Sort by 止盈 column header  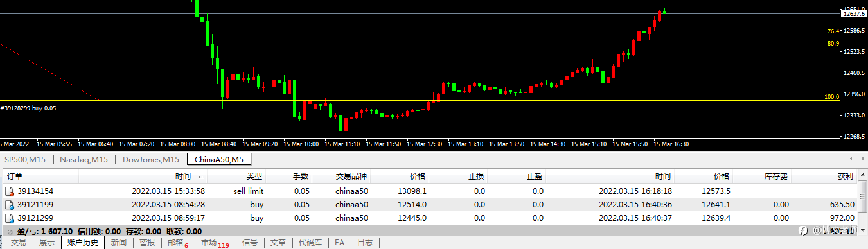tap(517, 176)
